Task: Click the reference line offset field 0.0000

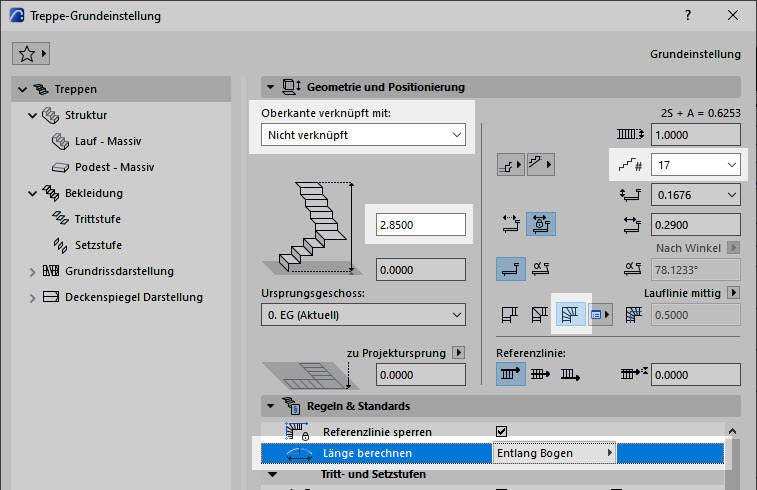Action: tap(695, 375)
